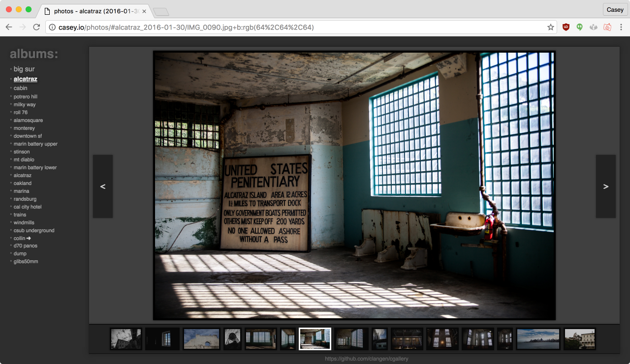Open the windmills album
Viewport: 630px width, 364px height.
click(x=24, y=222)
